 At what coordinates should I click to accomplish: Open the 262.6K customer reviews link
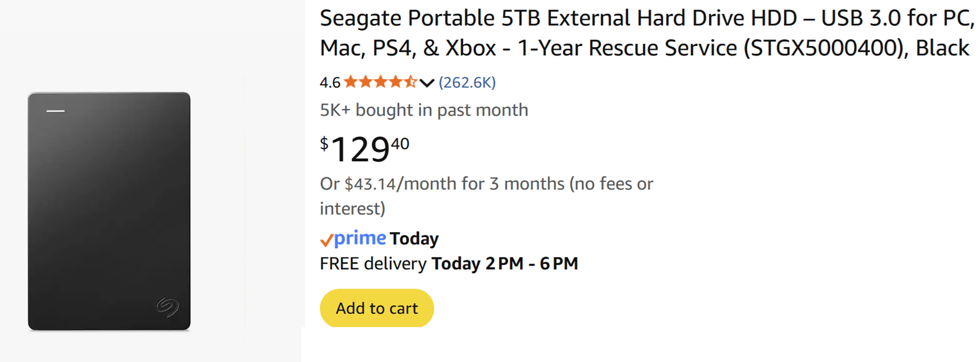pyautogui.click(x=467, y=83)
